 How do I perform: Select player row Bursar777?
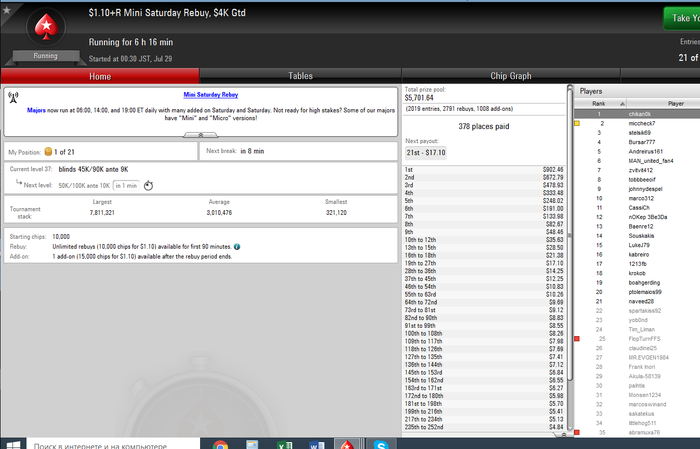click(x=637, y=142)
